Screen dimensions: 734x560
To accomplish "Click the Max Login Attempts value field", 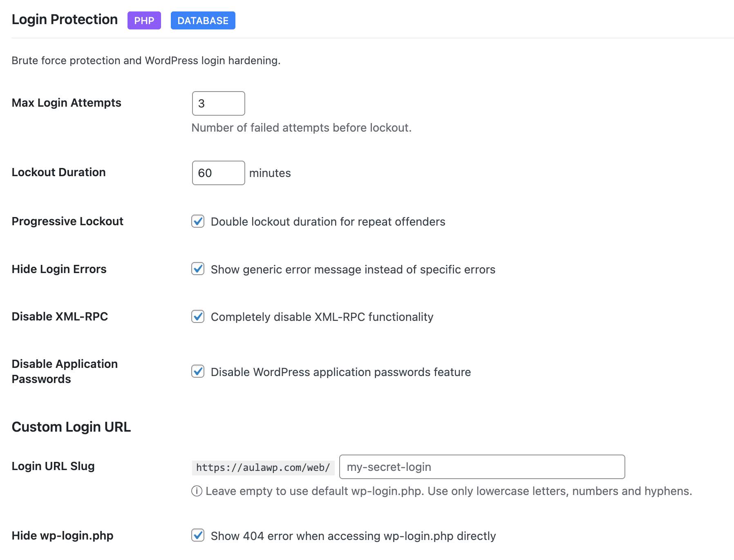I will click(218, 103).
